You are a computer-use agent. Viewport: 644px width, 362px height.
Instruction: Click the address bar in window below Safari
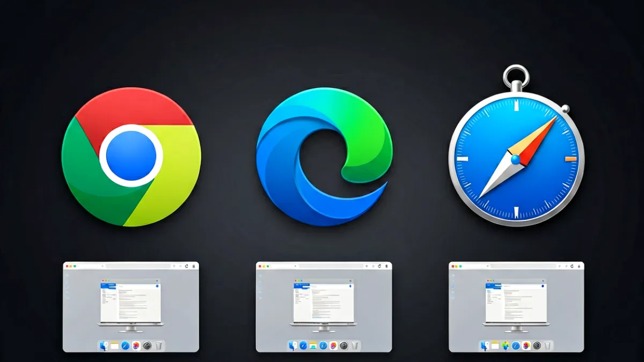[524, 266]
